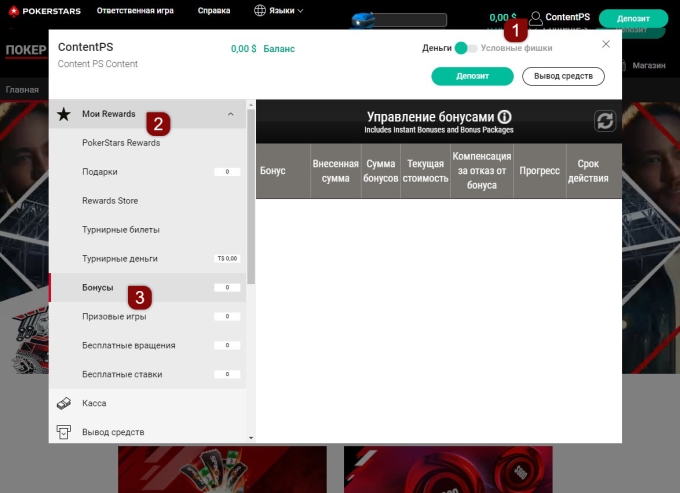Click the treasure chest progress icon
Screen dimensions: 680x493
363,20
